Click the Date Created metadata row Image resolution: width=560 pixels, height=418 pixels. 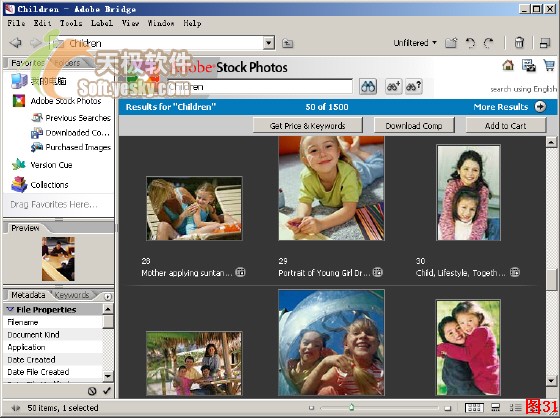53,359
